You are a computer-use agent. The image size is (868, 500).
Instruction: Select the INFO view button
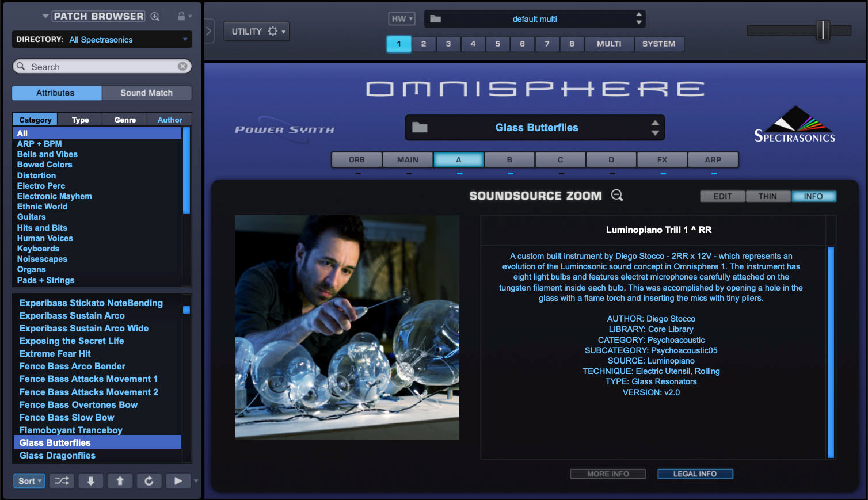[x=813, y=196]
